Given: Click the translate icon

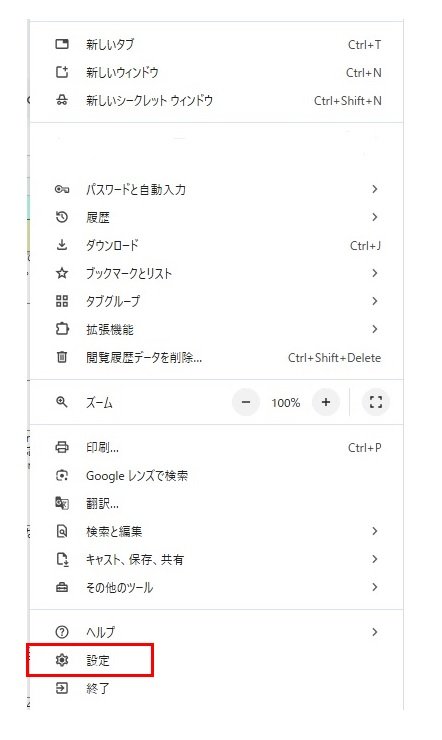Looking at the screenshot, I should pos(62,503).
